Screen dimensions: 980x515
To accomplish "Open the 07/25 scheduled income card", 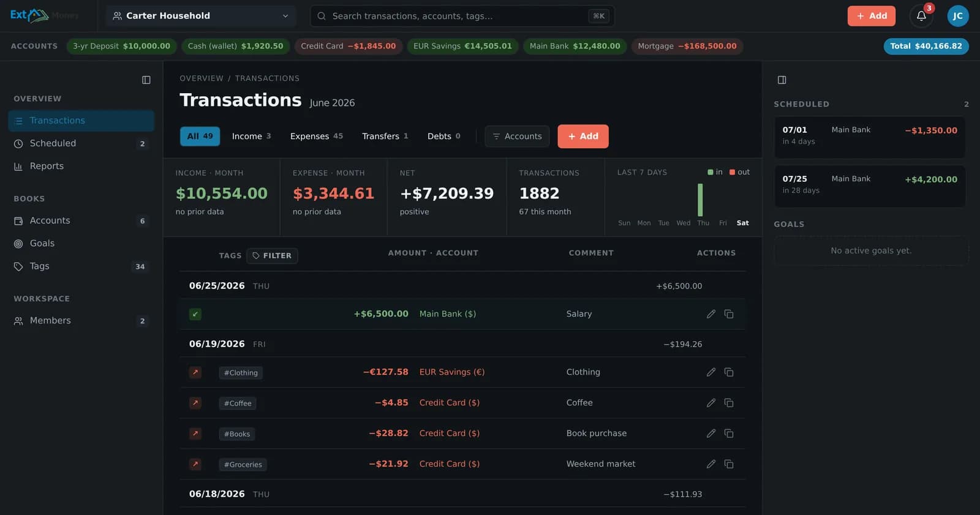I will [870, 186].
